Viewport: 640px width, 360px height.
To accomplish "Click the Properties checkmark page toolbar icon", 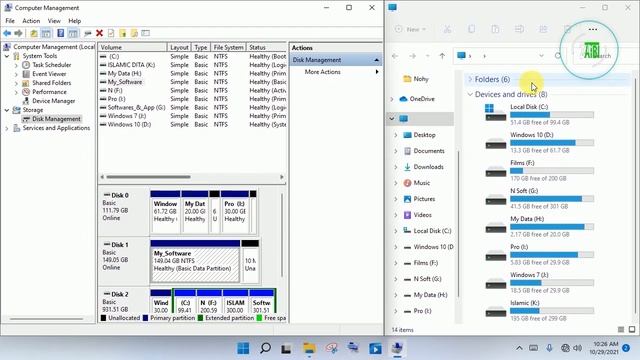I will (x=111, y=33).
